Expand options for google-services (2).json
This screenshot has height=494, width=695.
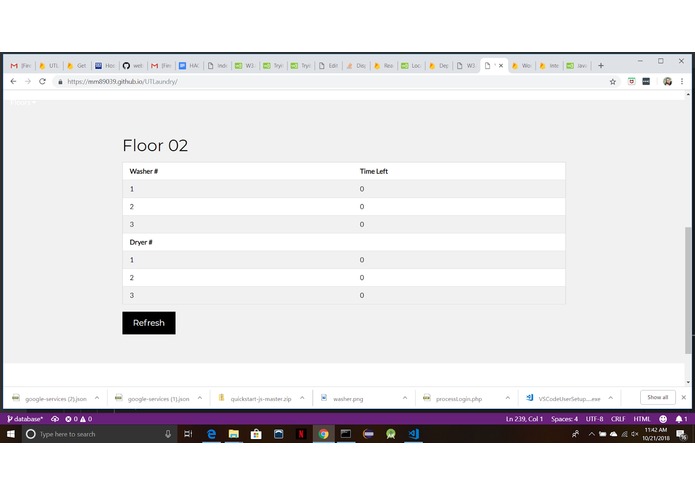pos(97,398)
